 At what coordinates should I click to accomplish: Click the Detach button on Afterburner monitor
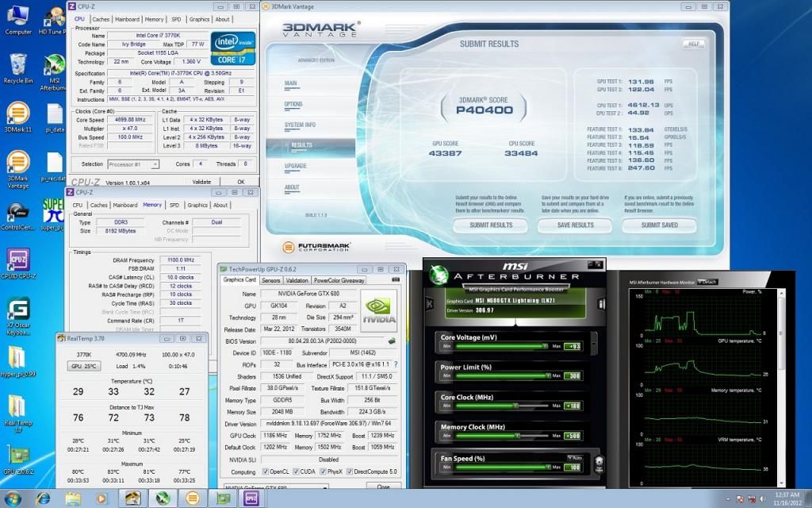pyautogui.click(x=707, y=282)
